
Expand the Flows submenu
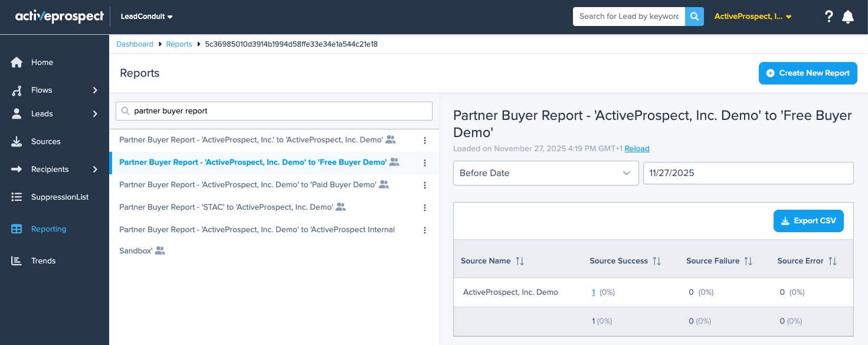pyautogui.click(x=95, y=90)
